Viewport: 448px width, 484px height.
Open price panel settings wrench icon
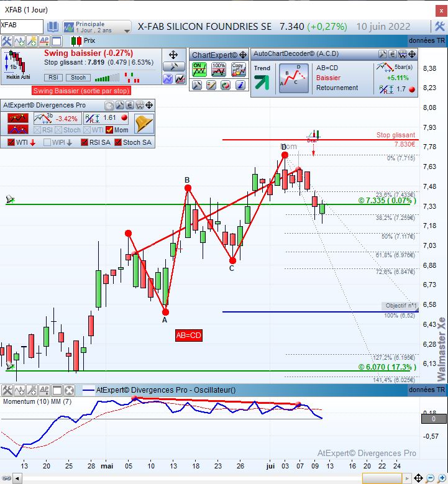[x=7, y=41]
